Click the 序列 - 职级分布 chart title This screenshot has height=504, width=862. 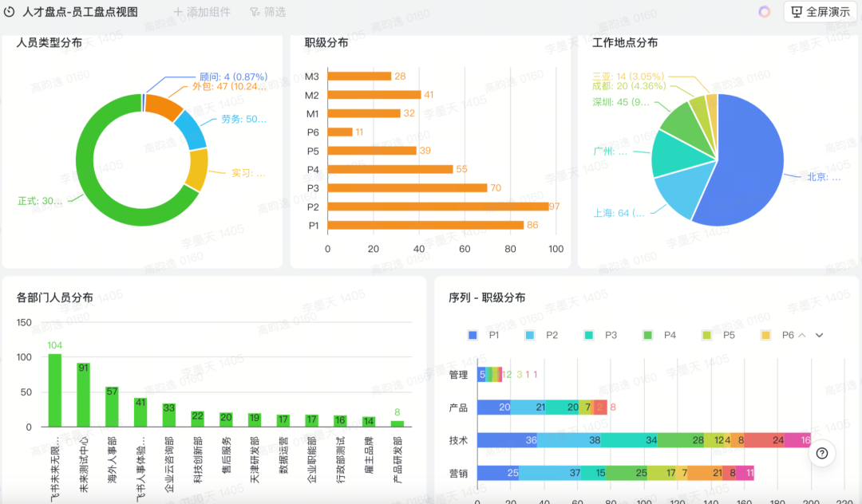click(x=487, y=297)
